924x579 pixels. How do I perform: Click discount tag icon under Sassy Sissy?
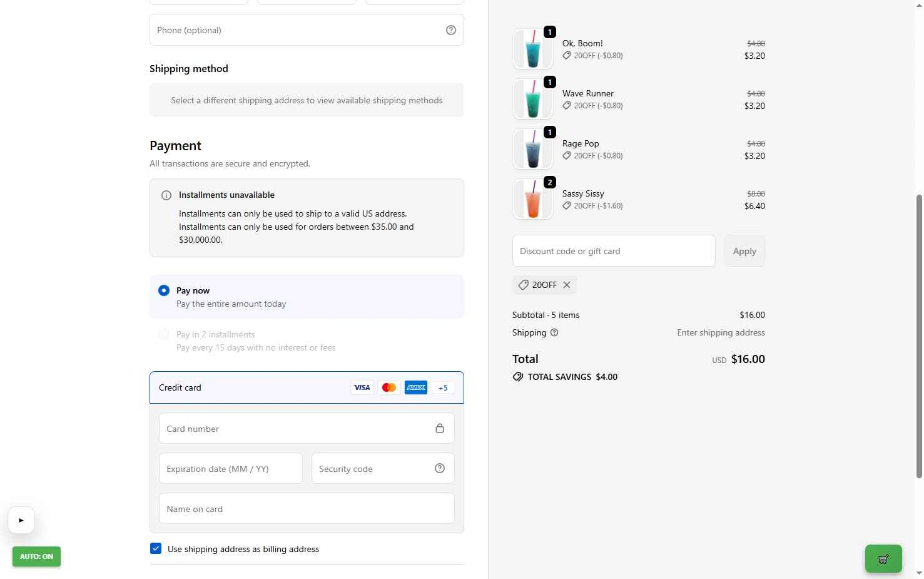tap(567, 205)
